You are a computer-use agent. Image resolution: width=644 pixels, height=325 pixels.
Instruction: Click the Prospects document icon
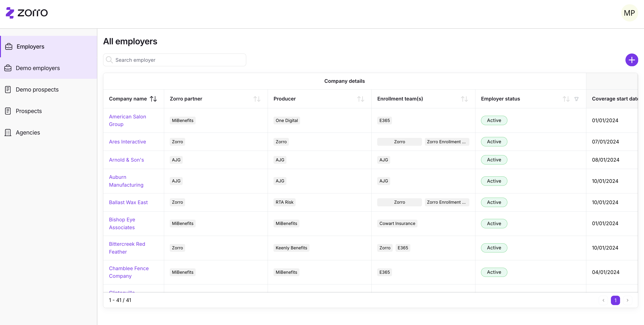pyautogui.click(x=8, y=111)
